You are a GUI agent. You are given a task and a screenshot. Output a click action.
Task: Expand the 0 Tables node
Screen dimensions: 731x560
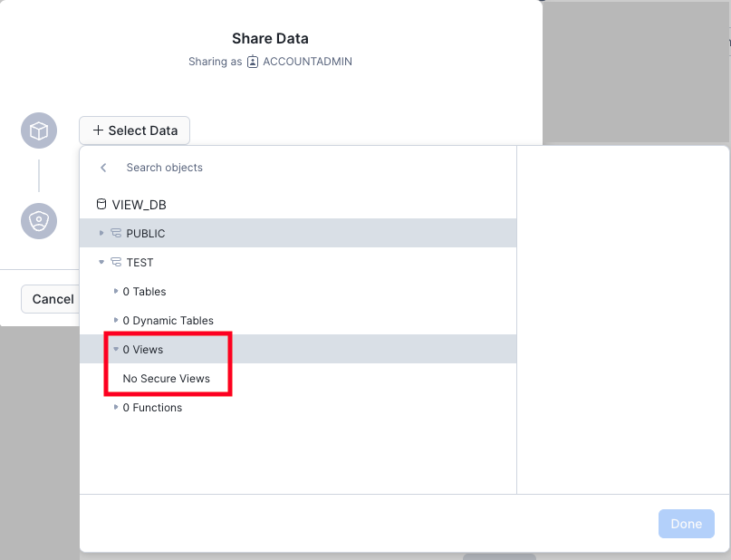click(116, 291)
